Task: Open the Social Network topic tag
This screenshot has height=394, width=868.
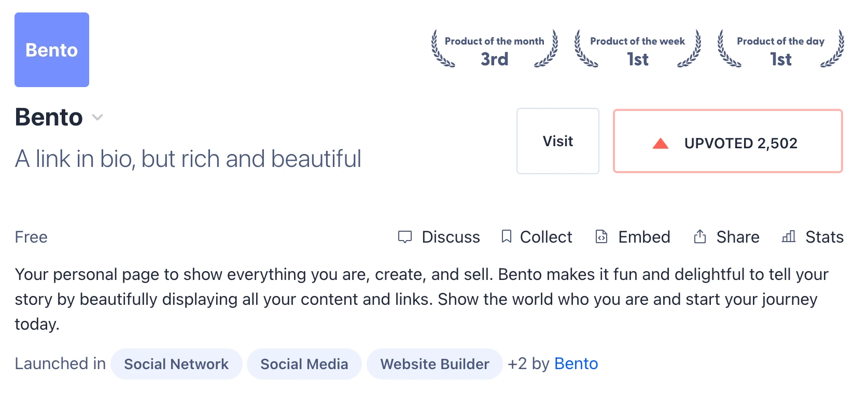Action: (176, 364)
